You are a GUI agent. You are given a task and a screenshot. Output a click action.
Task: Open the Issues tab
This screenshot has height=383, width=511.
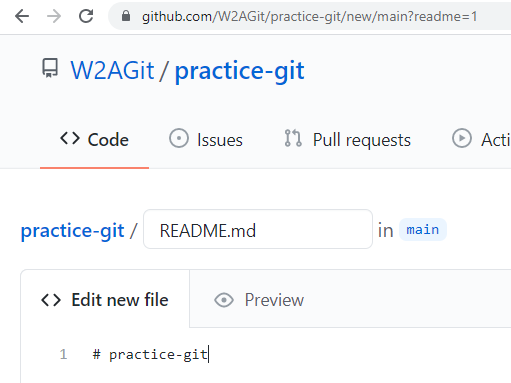click(x=206, y=139)
